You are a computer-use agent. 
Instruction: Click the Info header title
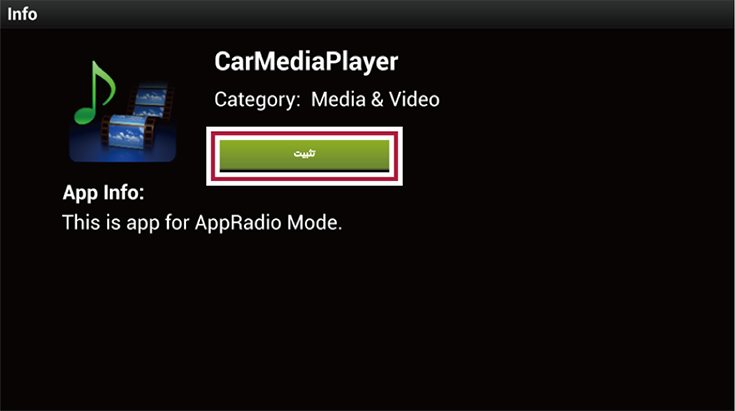click(22, 14)
